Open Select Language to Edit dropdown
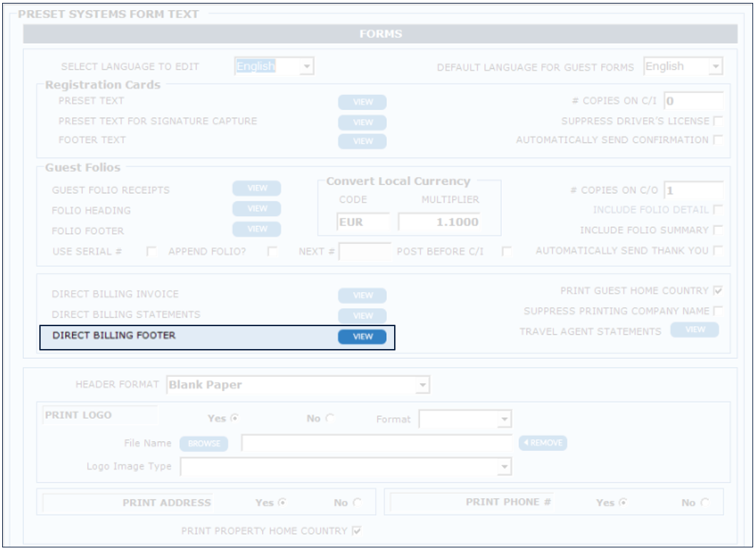 click(x=275, y=67)
